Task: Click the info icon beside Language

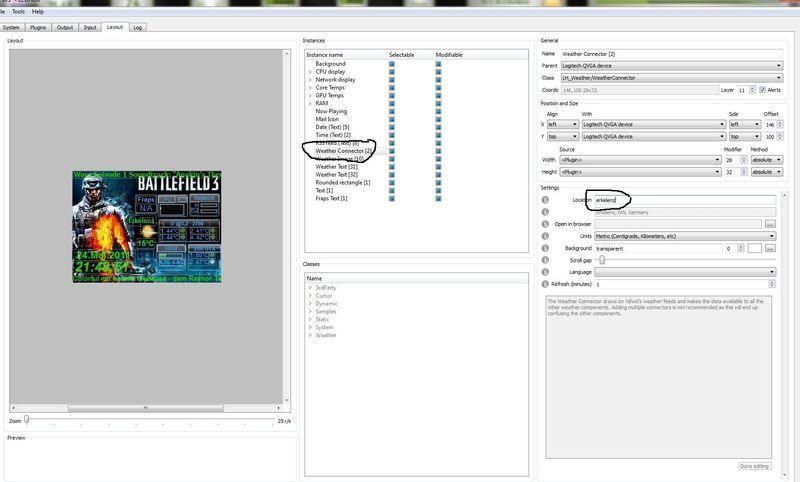Action: pos(545,272)
